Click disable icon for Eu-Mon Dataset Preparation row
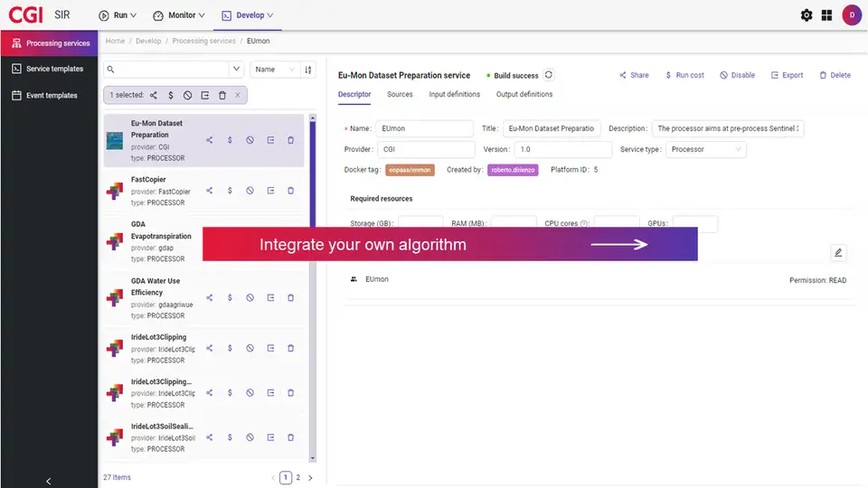 pos(250,140)
